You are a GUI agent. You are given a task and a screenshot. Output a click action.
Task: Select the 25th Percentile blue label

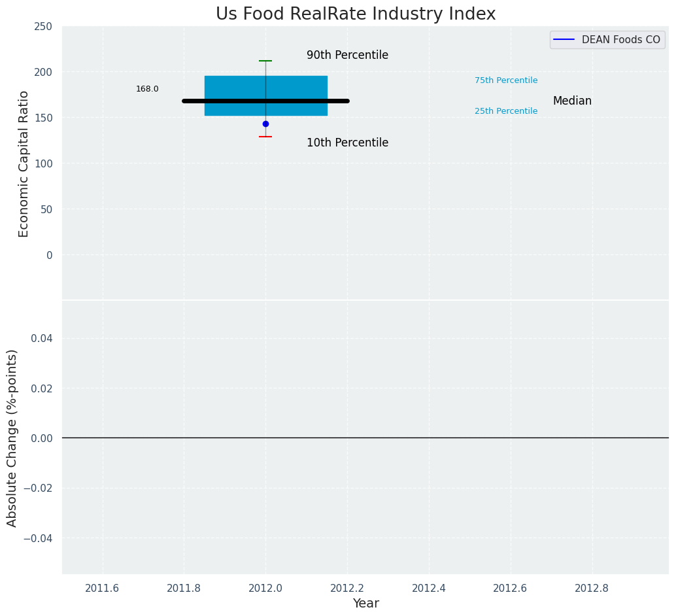pos(506,111)
